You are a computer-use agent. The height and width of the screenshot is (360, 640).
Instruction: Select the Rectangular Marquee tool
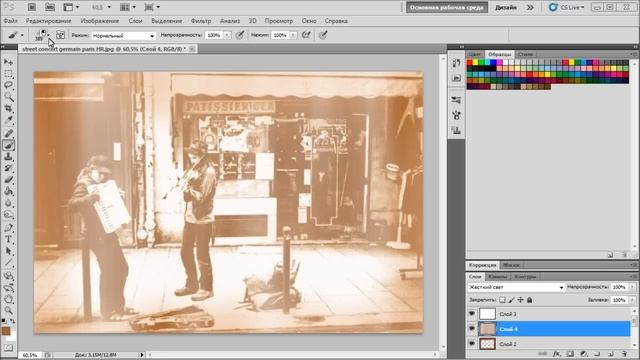point(8,74)
